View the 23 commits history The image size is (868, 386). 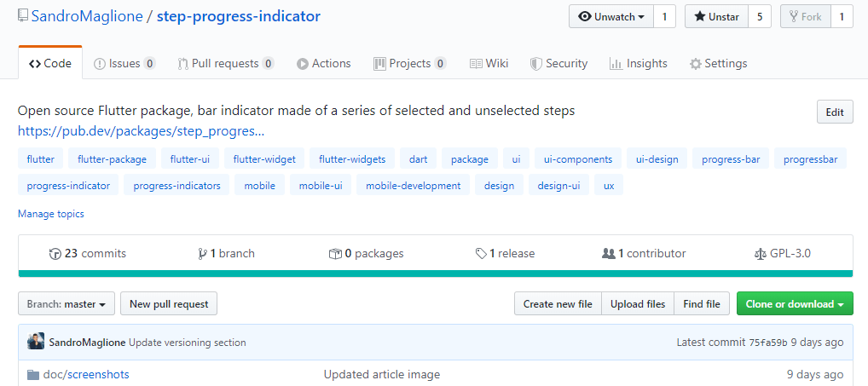click(x=88, y=254)
